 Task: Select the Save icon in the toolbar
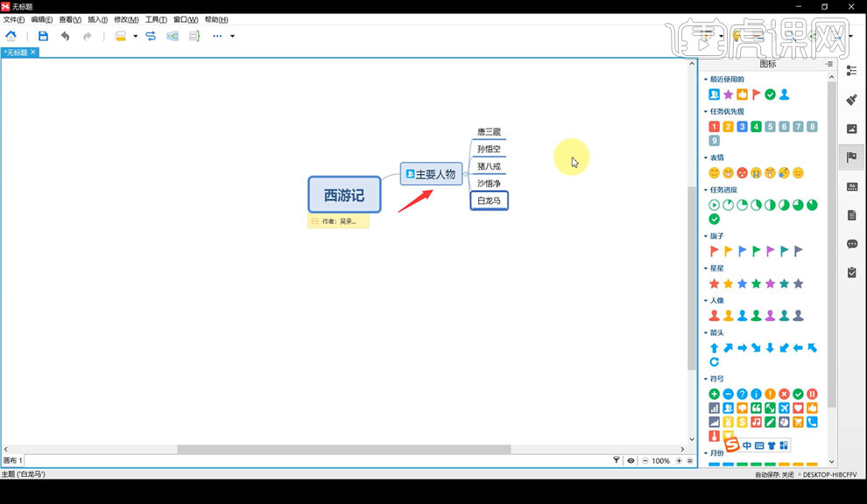(43, 36)
